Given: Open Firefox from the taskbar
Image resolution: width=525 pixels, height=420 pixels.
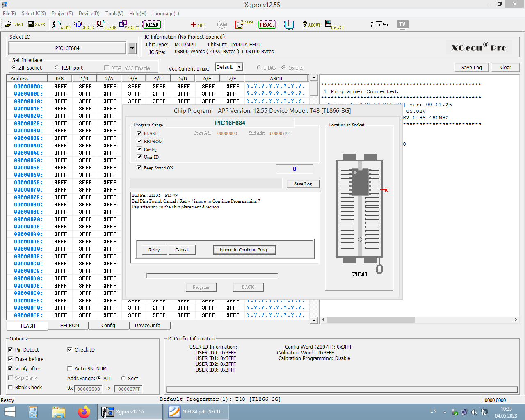Looking at the screenshot, I should click(84, 411).
